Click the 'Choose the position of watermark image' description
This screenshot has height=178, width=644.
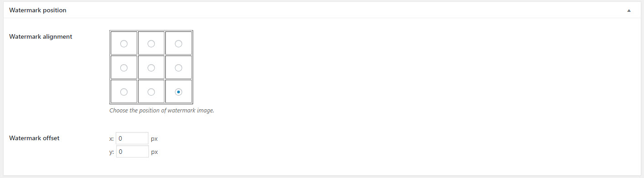[162, 111]
